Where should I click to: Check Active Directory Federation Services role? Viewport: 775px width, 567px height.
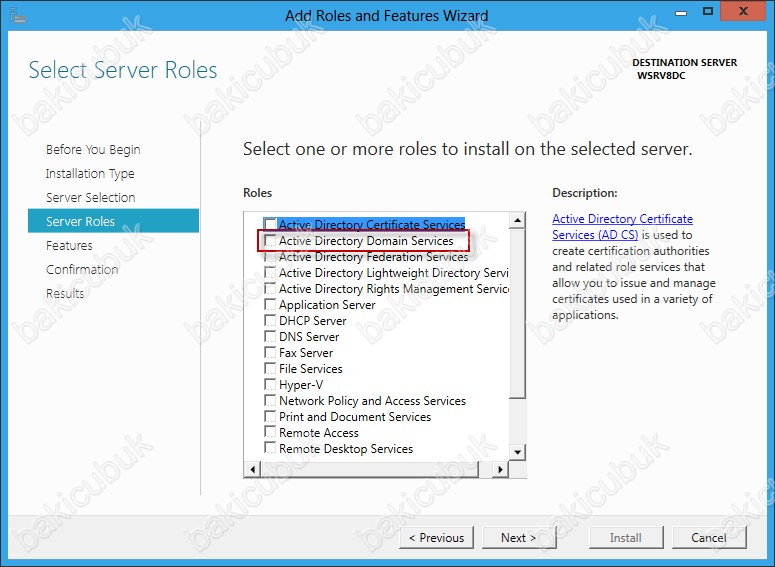point(270,257)
